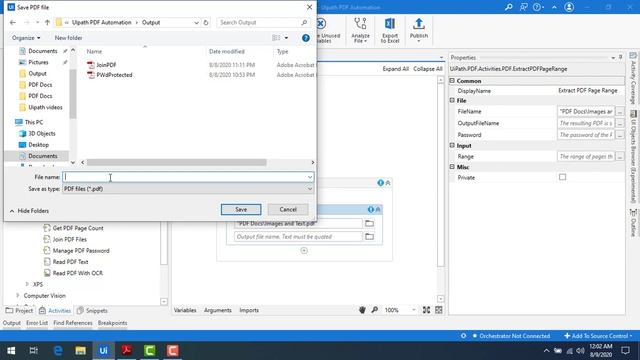Toggle overview panel icon
The height and width of the screenshot is (360, 640).
click(439, 310)
